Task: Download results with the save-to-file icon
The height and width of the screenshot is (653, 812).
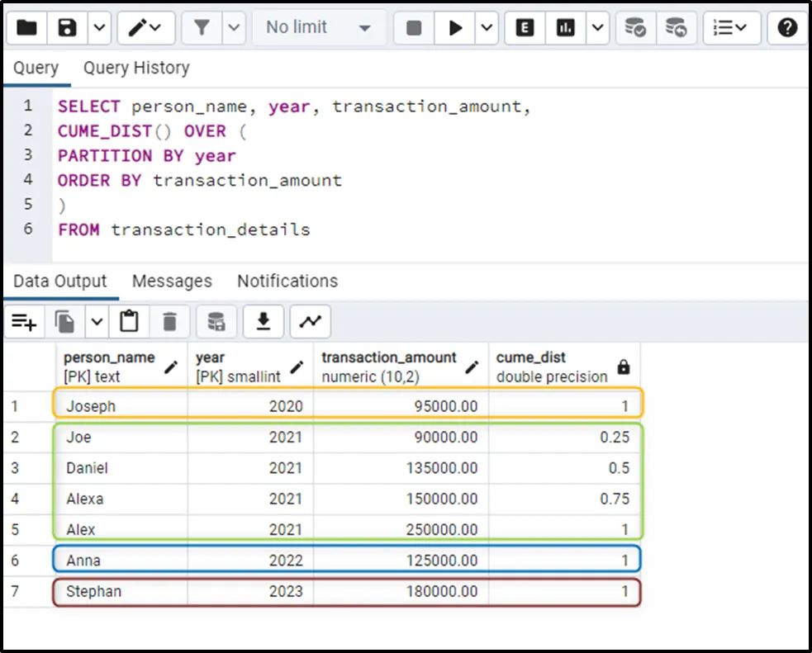Action: [264, 322]
